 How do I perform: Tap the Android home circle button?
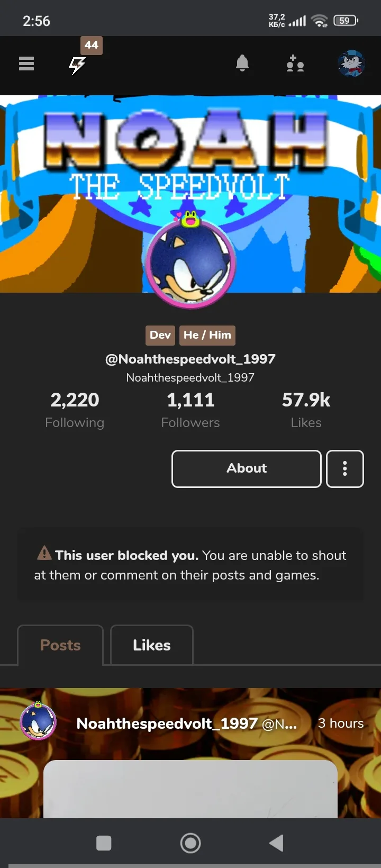coord(190,843)
